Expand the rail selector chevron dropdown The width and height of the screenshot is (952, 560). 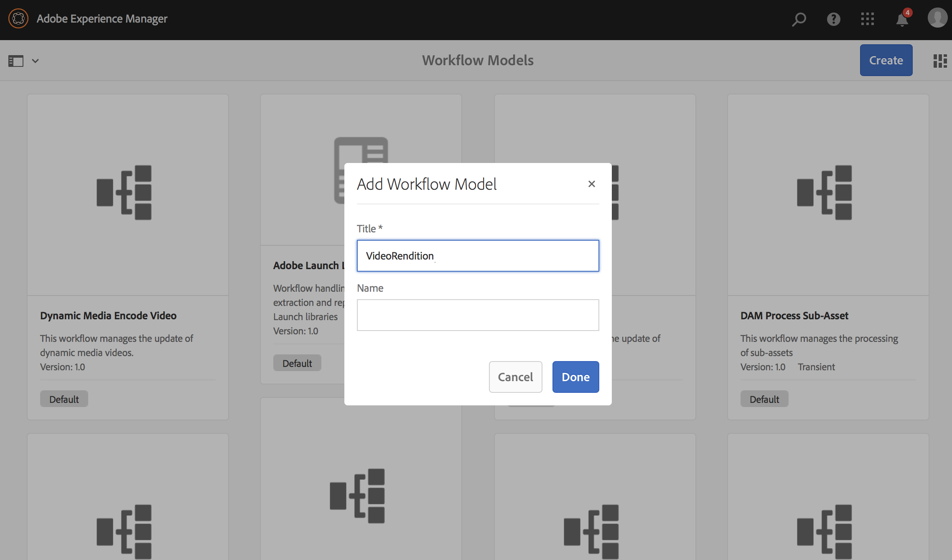(36, 61)
